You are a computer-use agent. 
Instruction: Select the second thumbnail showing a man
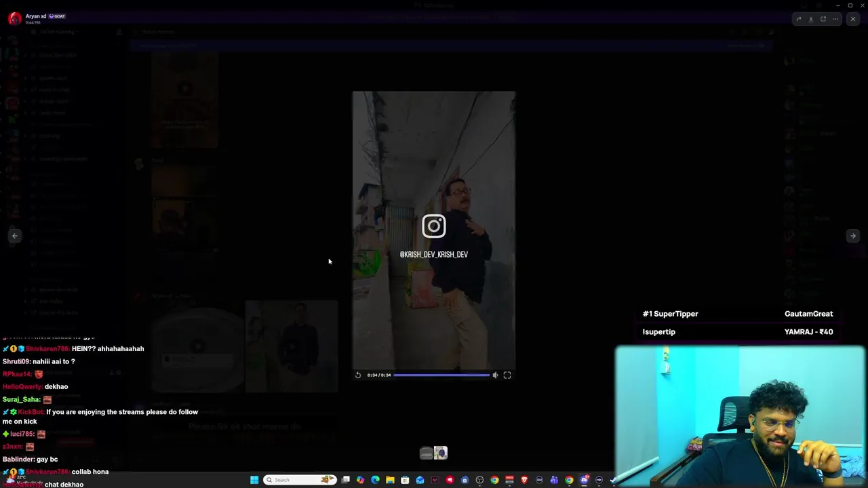tap(441, 453)
